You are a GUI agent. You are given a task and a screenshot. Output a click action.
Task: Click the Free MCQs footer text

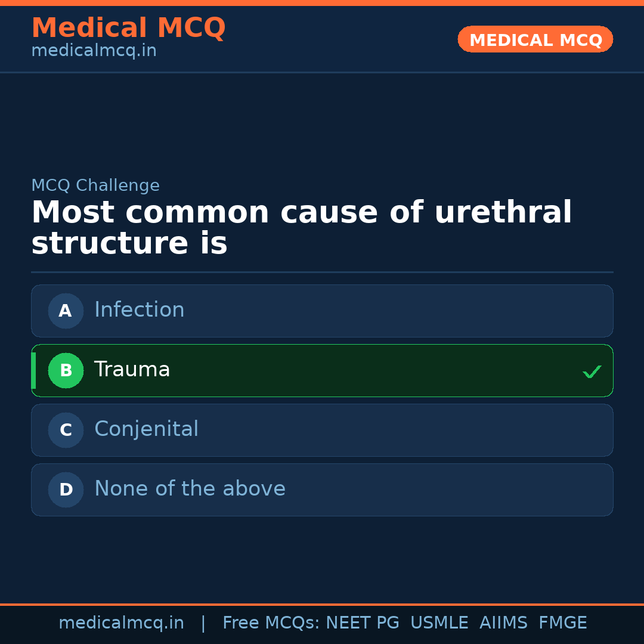click(271, 623)
